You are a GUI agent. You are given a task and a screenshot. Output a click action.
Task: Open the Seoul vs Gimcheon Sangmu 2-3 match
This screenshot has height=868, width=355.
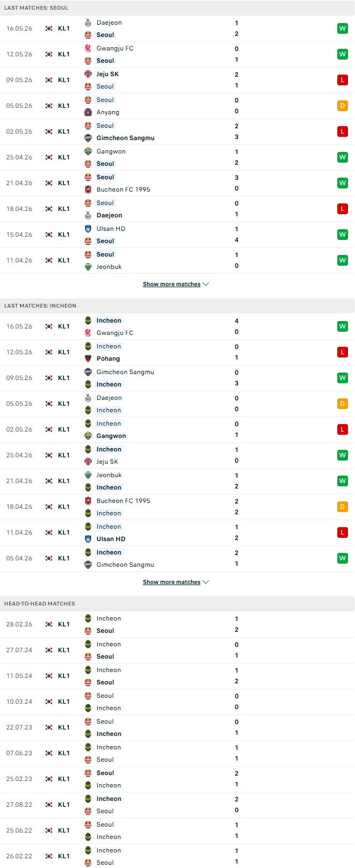tap(177, 132)
